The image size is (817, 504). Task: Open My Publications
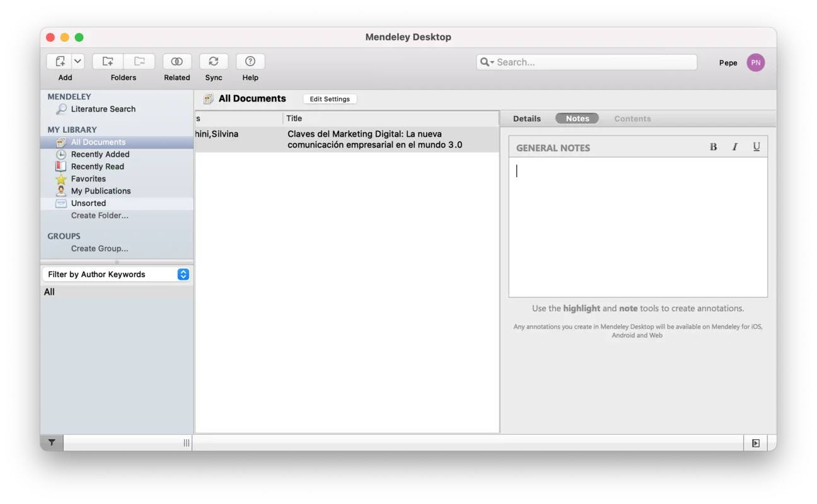101,191
